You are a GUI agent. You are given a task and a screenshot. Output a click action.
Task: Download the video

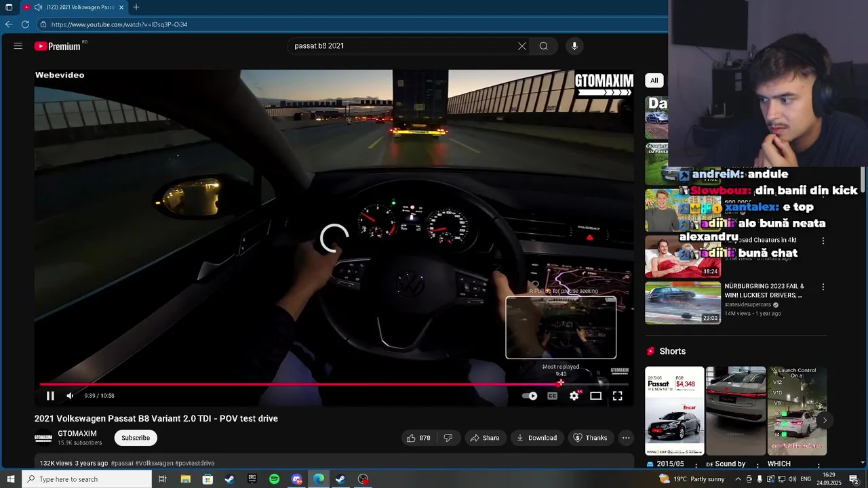pos(536,438)
